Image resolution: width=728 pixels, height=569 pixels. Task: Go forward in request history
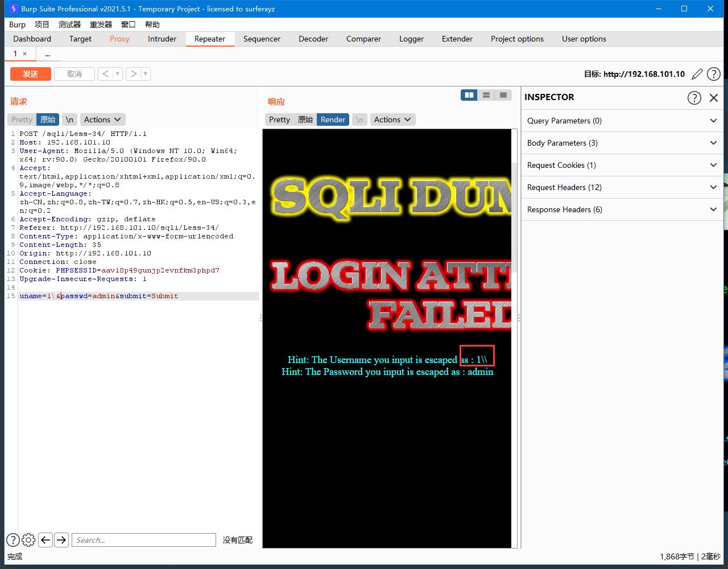click(133, 73)
